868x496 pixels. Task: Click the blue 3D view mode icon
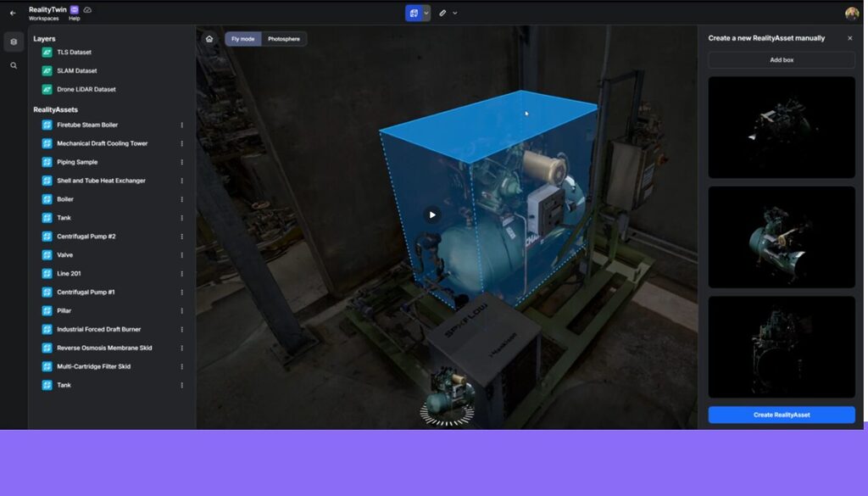(411, 13)
